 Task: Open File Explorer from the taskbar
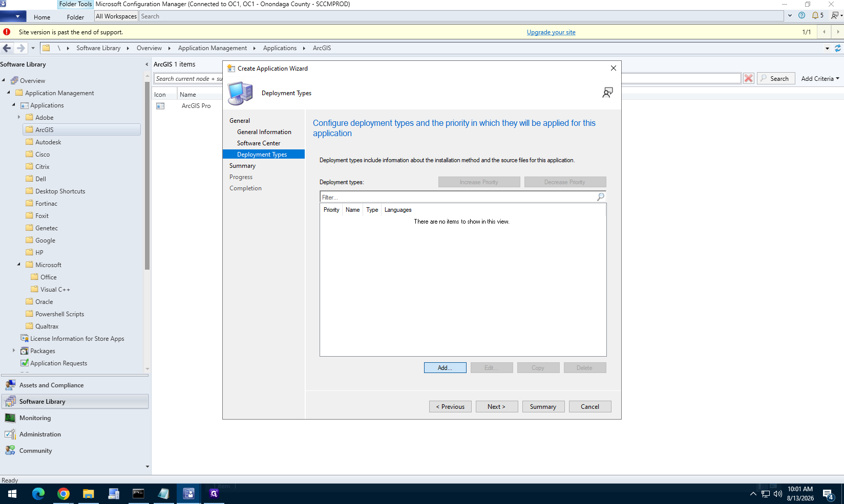coord(89,494)
